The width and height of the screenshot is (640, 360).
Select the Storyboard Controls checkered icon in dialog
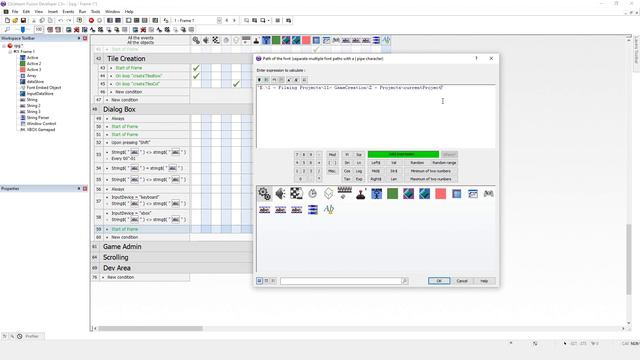coord(296,193)
